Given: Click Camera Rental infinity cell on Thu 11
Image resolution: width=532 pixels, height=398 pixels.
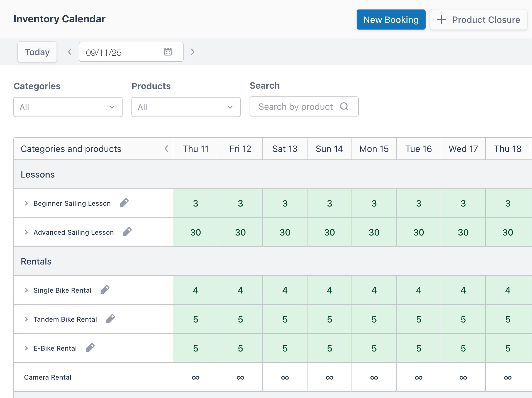Looking at the screenshot, I should tap(196, 377).
